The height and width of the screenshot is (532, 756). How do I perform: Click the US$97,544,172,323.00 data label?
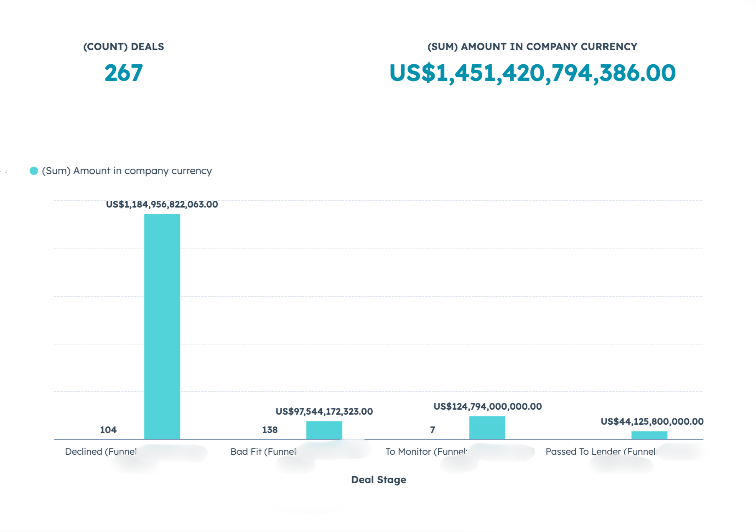click(324, 411)
